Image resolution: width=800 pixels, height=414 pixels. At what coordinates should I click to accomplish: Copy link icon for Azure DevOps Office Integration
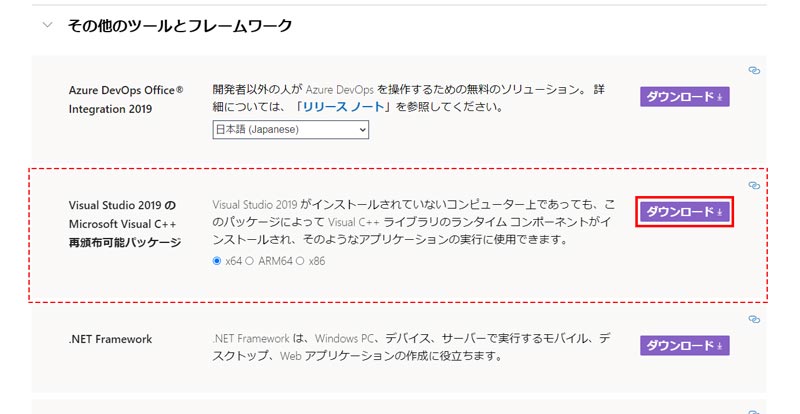click(x=754, y=70)
